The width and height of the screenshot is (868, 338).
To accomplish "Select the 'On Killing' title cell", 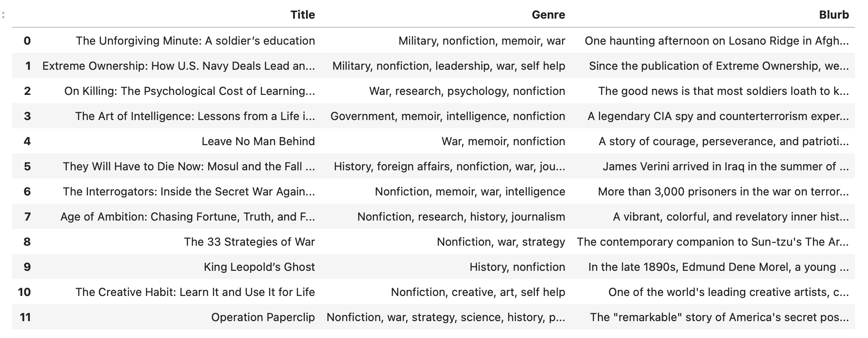I will click(x=189, y=91).
